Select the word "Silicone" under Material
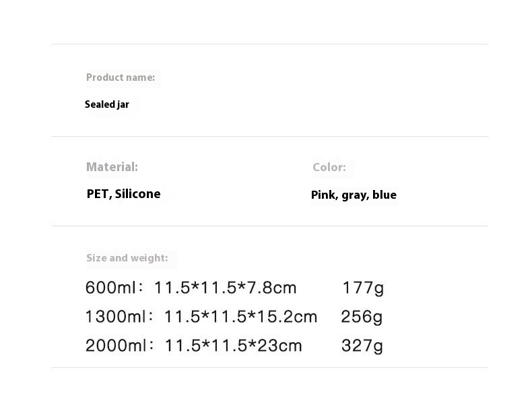Image resolution: width=532 pixels, height=413 pixels. click(138, 194)
